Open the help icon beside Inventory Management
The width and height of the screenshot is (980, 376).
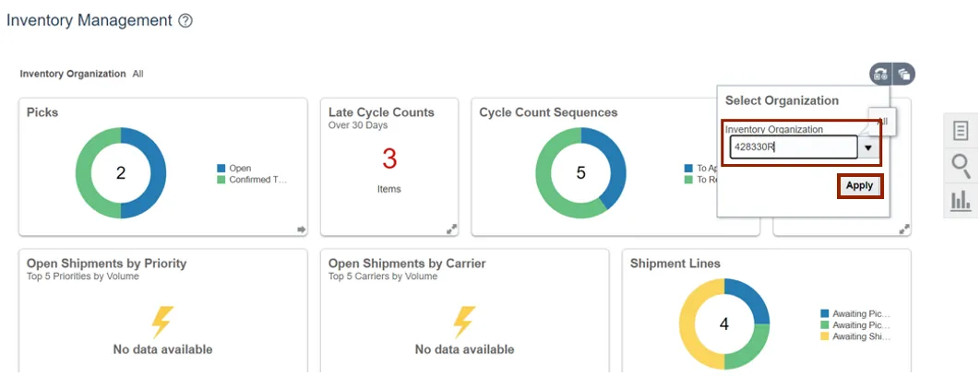pyautogui.click(x=185, y=20)
